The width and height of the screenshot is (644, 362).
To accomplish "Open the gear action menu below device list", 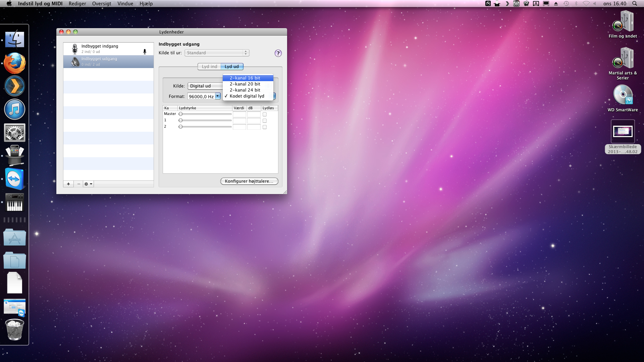I will pyautogui.click(x=88, y=184).
